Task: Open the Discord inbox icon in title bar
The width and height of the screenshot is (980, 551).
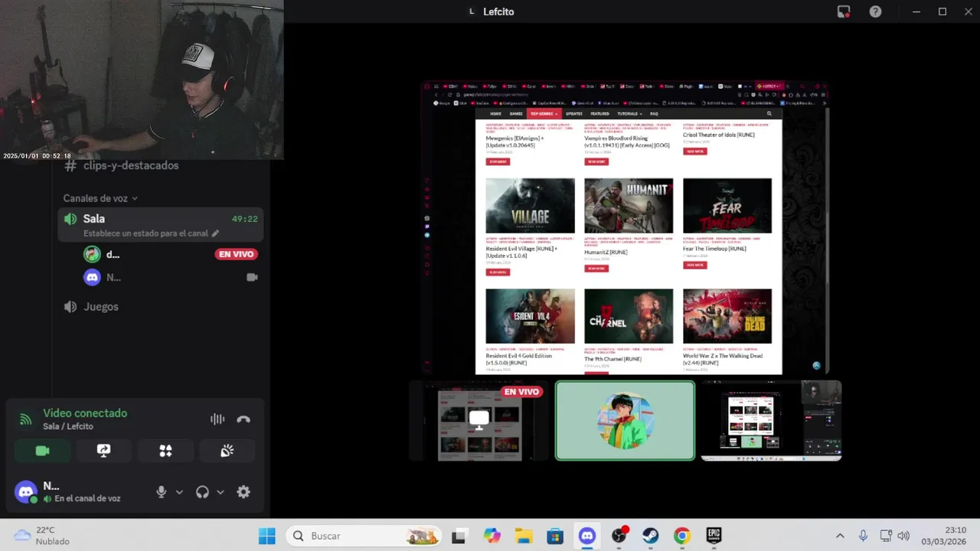Action: point(844,11)
